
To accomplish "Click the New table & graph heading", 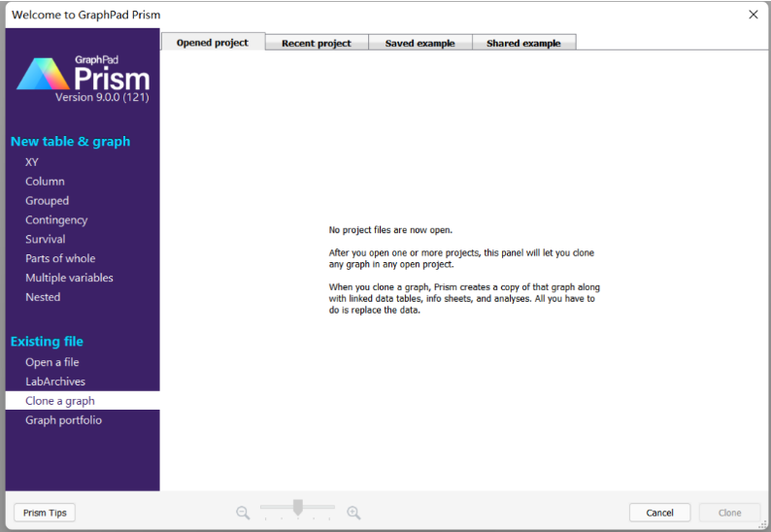I will click(70, 142).
